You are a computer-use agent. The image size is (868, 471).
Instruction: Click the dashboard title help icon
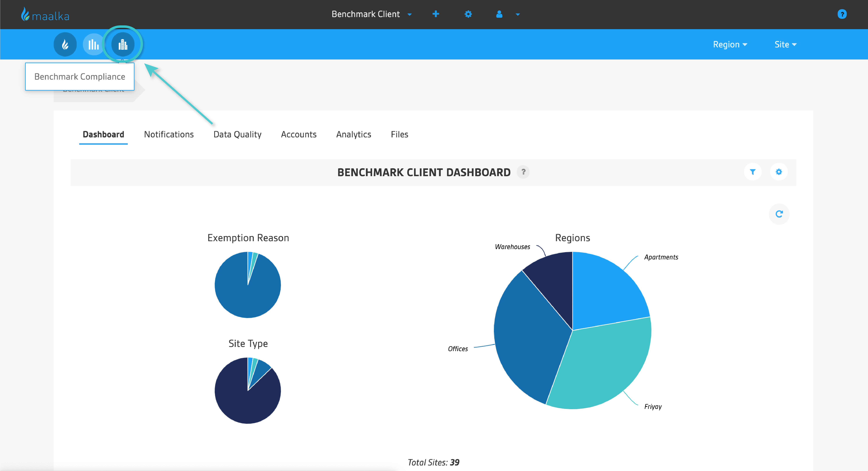coord(523,172)
